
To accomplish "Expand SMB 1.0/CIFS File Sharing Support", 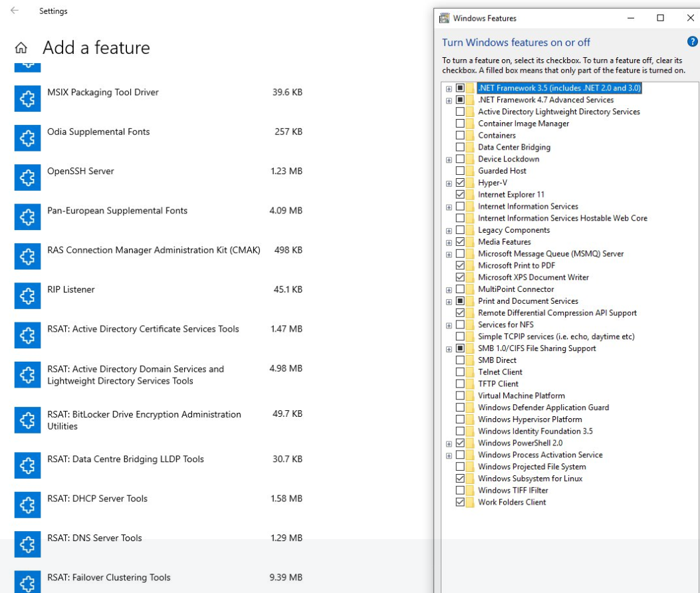I will coord(449,349).
